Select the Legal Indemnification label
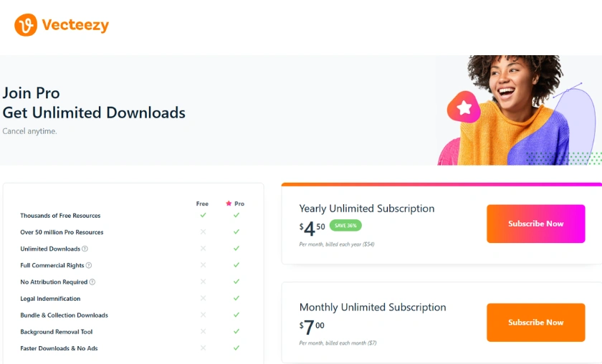 pyautogui.click(x=50, y=299)
